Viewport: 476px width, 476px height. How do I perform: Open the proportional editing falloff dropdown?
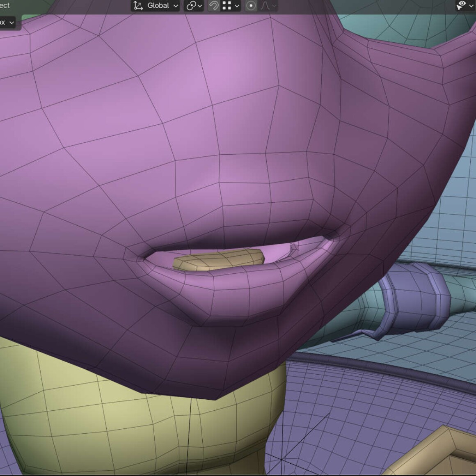(x=268, y=6)
